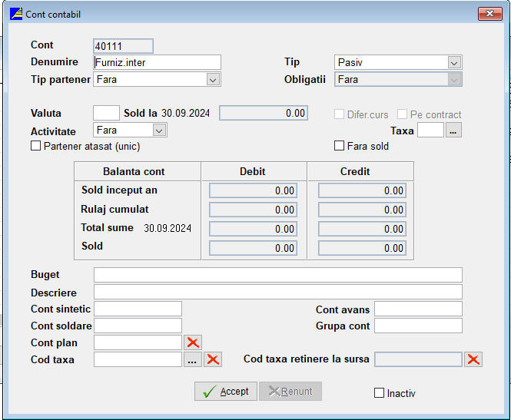
Task: Enable Partener atasat (unic) checkbox
Action: pyautogui.click(x=35, y=146)
